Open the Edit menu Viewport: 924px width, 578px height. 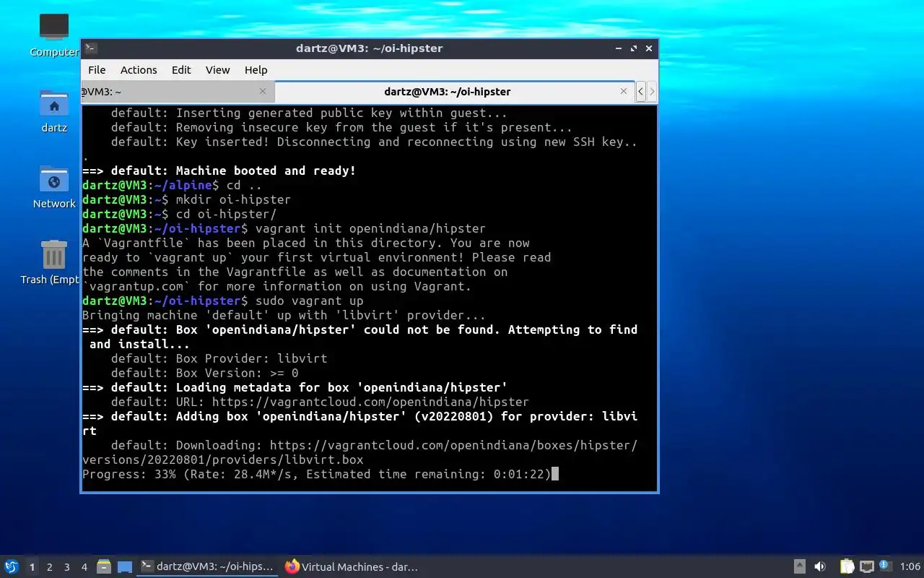pyautogui.click(x=181, y=70)
